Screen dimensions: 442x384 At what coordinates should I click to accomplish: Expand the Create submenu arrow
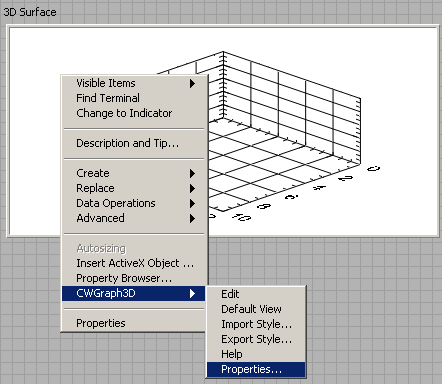[192, 173]
